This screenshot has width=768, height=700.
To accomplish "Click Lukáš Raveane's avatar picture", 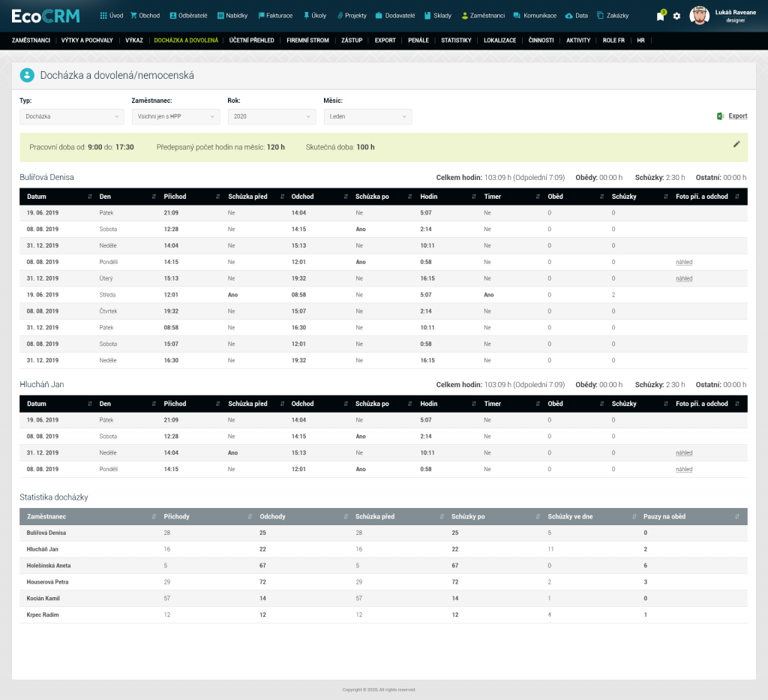I will (x=699, y=16).
